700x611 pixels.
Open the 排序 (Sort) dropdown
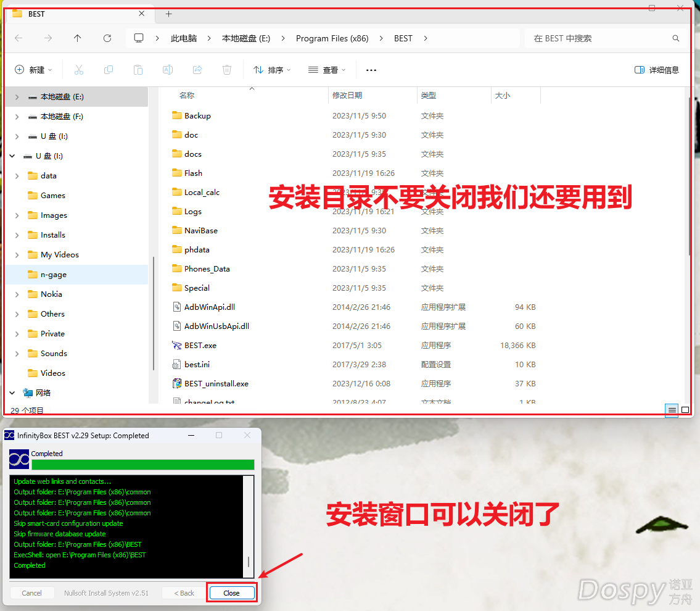tap(272, 70)
